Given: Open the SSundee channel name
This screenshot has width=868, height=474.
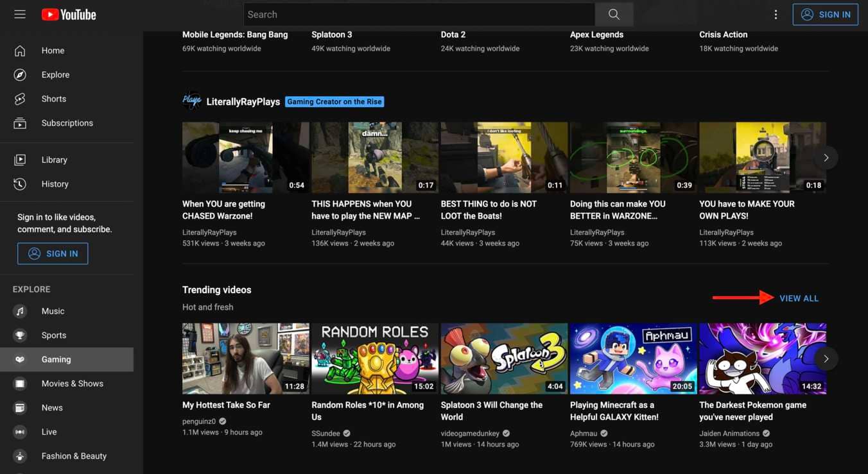Looking at the screenshot, I should pos(325,434).
